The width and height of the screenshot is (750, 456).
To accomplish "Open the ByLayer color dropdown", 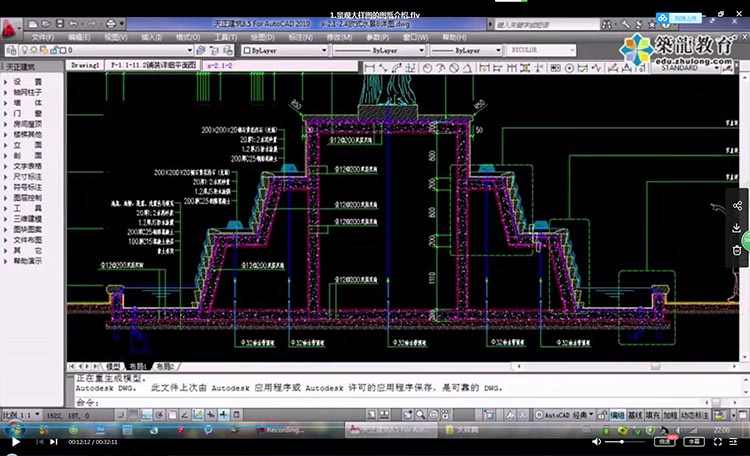I will pos(280,48).
